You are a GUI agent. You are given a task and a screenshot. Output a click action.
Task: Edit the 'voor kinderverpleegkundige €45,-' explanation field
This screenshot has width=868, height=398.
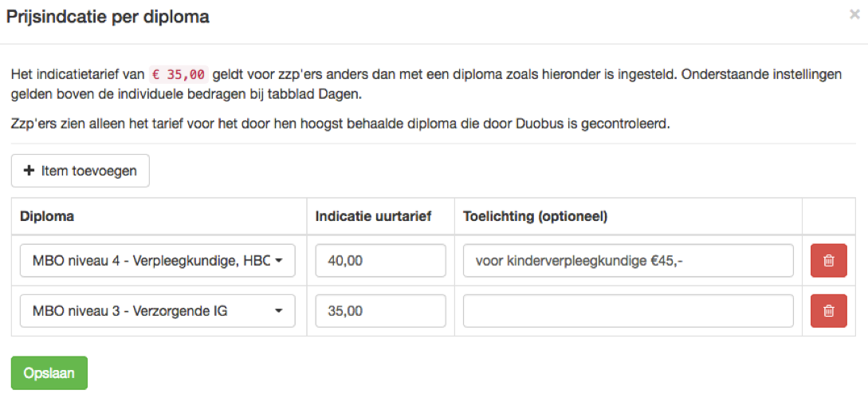tap(628, 261)
